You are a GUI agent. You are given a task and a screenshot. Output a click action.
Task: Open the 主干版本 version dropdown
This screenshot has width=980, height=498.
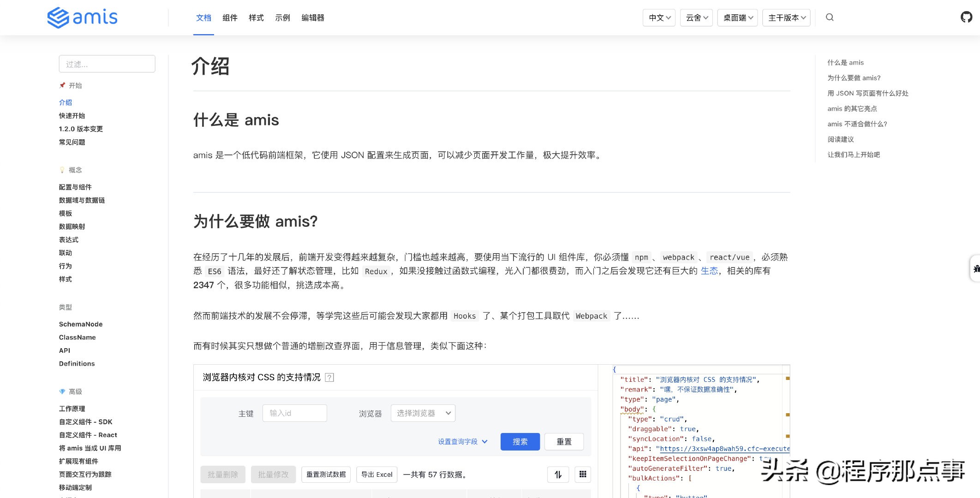tap(787, 18)
